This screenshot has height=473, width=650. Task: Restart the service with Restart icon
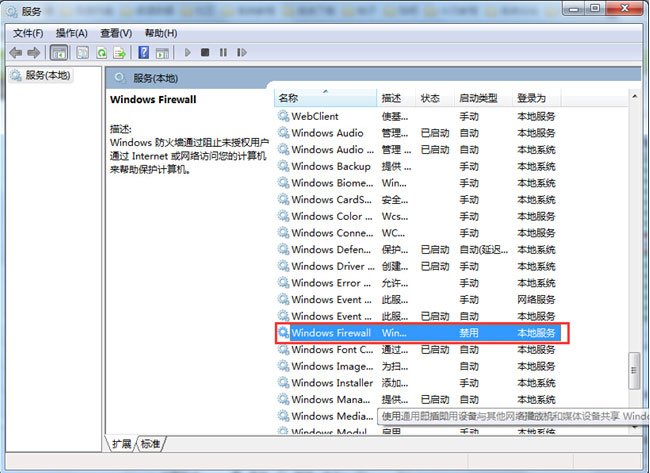[242, 52]
